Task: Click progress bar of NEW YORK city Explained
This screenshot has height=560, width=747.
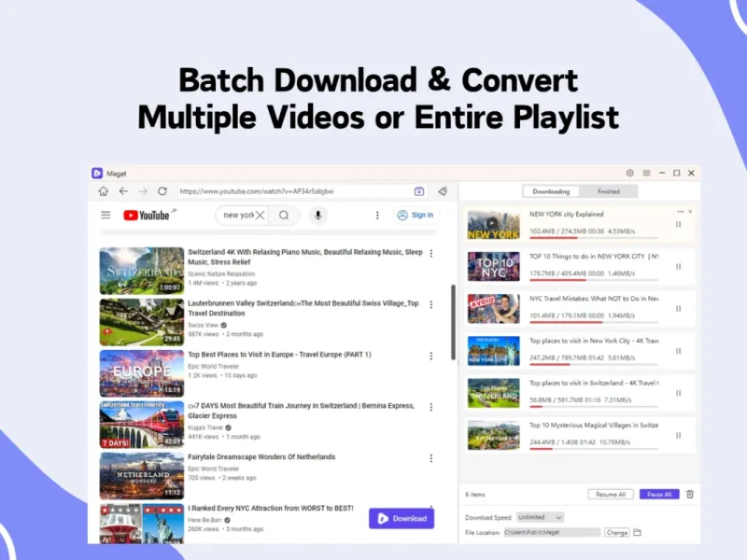Action: coord(594,238)
